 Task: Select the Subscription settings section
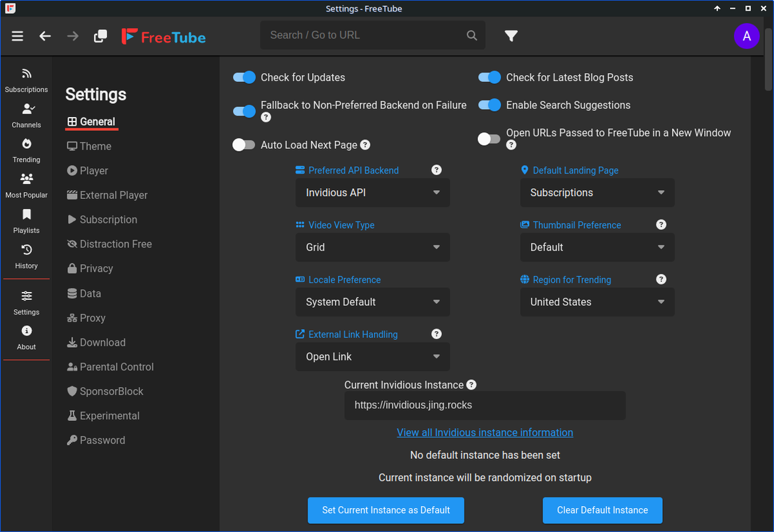pyautogui.click(x=102, y=220)
